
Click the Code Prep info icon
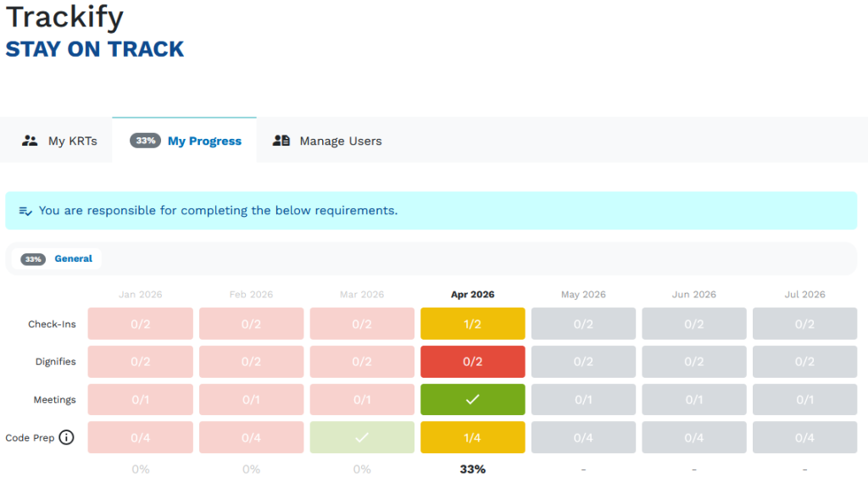pos(66,438)
